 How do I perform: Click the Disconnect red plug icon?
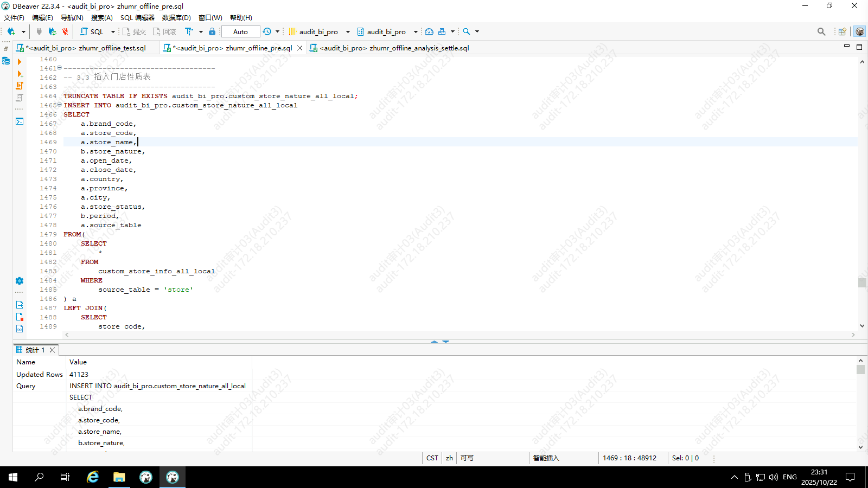(65, 32)
